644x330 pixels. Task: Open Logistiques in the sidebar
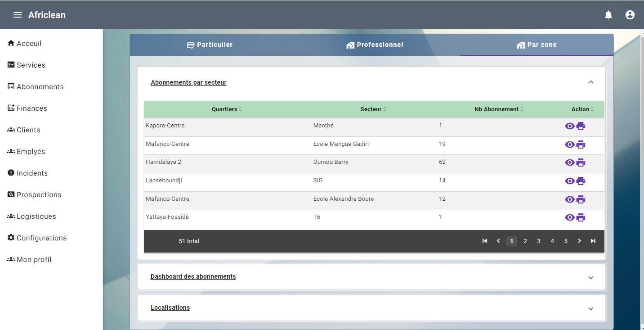[31, 216]
